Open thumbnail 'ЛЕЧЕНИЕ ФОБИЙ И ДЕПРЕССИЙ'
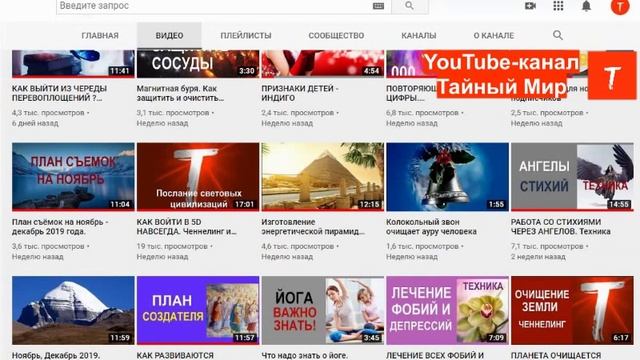Viewport: 640px width, 360px height. 447,310
